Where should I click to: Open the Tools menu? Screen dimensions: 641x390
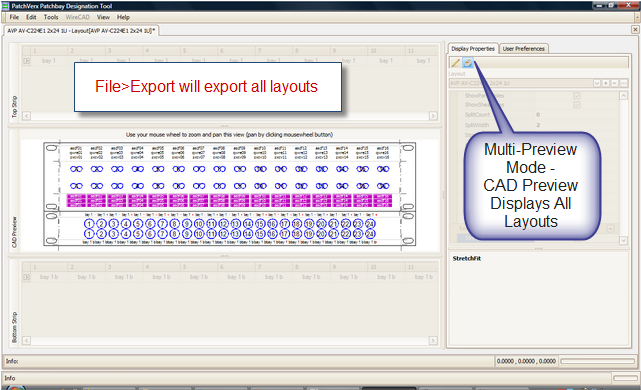(51, 17)
